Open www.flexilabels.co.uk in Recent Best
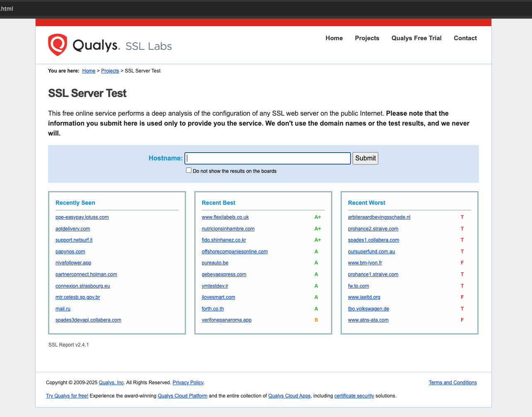The image size is (532, 417). coord(225,217)
